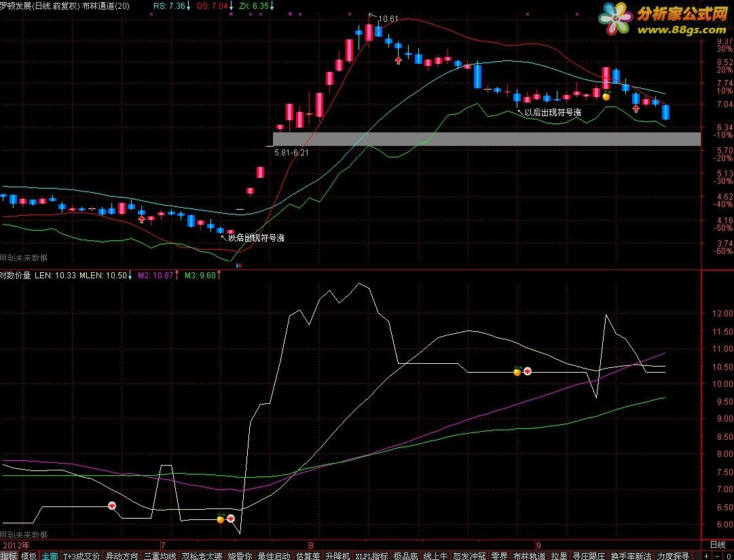Click the 9.37 price axis label
The width and height of the screenshot is (734, 560).
tap(724, 42)
